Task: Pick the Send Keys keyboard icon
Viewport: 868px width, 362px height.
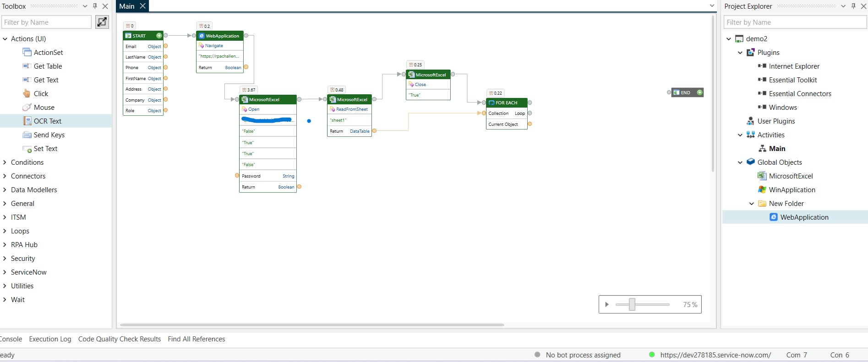Action: 27,135
